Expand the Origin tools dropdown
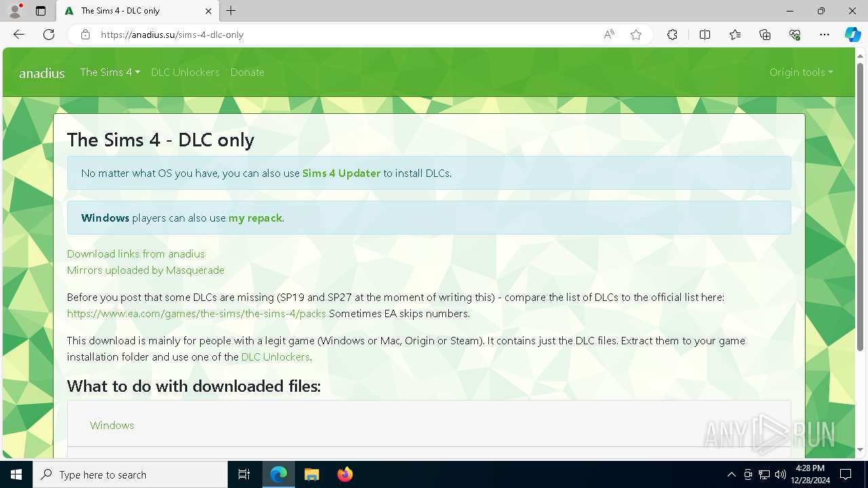The image size is (868, 488). pos(801,72)
